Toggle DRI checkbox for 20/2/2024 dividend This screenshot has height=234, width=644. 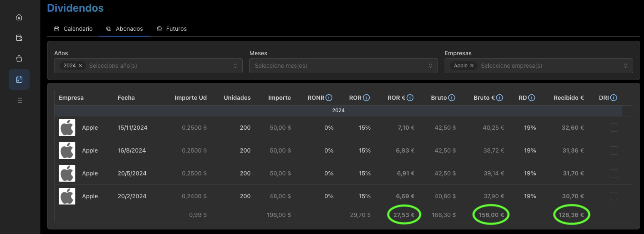pyautogui.click(x=614, y=196)
